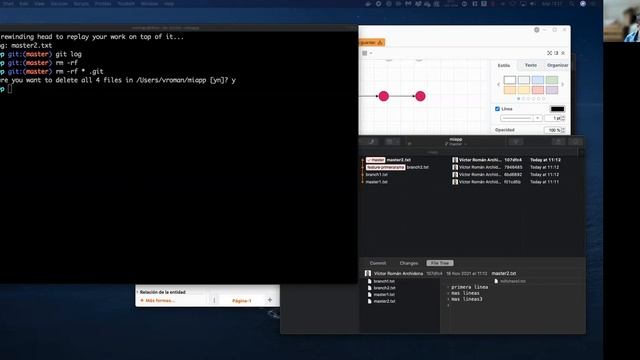Click the 'mas lineas3' line in file preview
This screenshot has height=360, width=640.
point(467,299)
